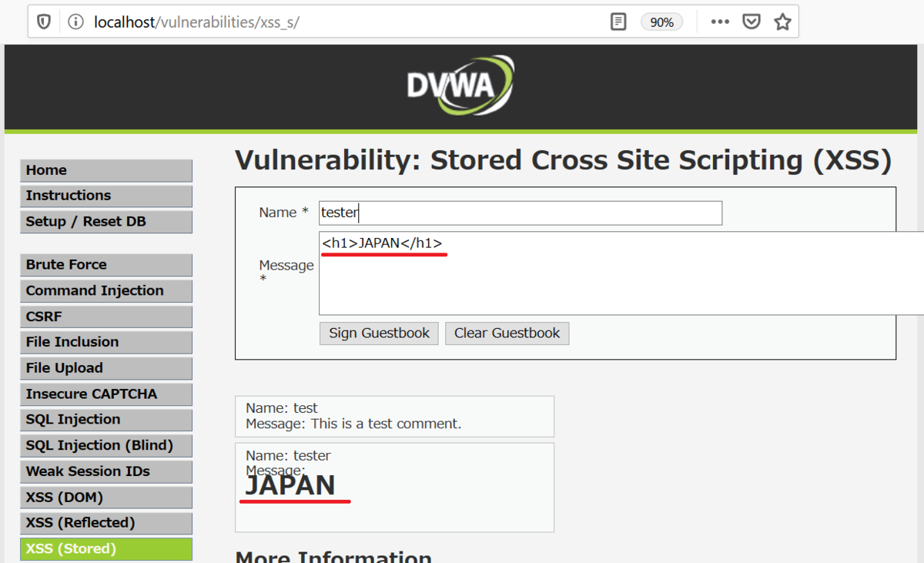This screenshot has width=924, height=563.
Task: Submit with Sign Guestbook button
Action: pyautogui.click(x=379, y=333)
